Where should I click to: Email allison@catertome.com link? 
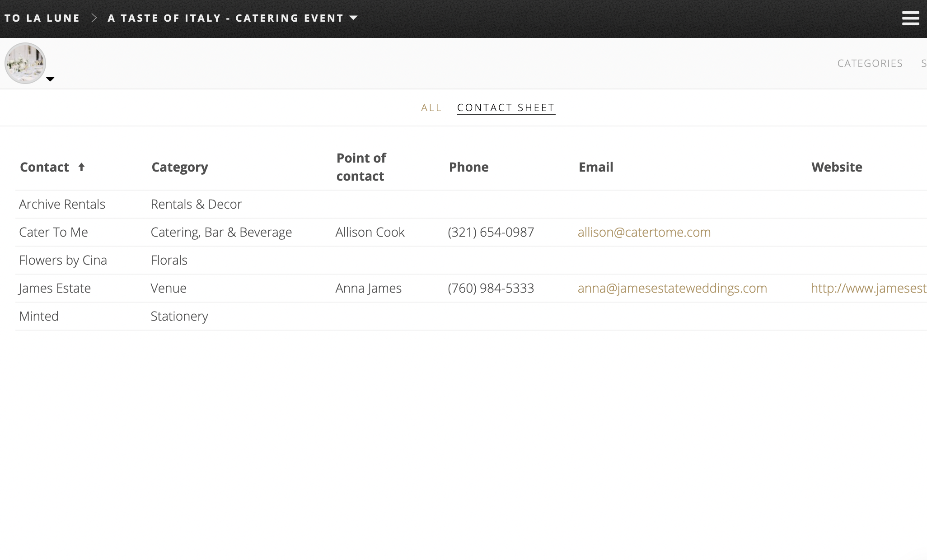click(x=644, y=232)
